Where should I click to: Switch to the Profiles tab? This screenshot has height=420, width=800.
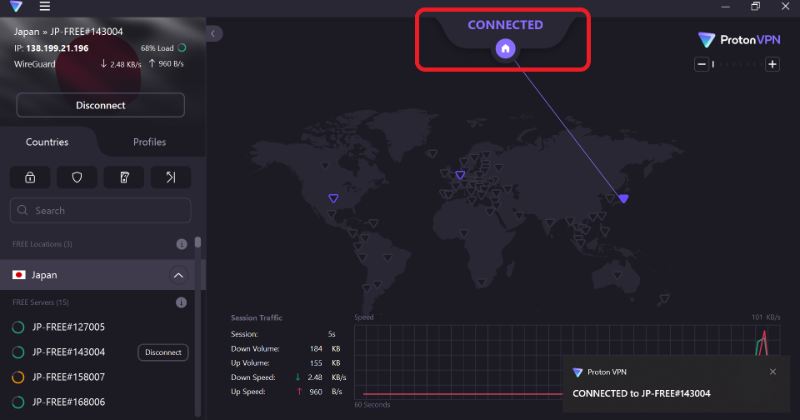click(149, 142)
